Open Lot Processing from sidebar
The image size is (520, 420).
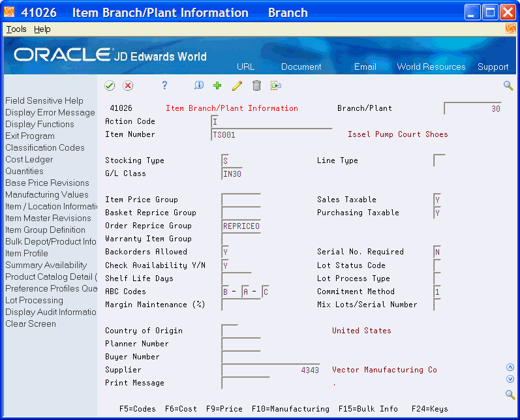[34, 301]
